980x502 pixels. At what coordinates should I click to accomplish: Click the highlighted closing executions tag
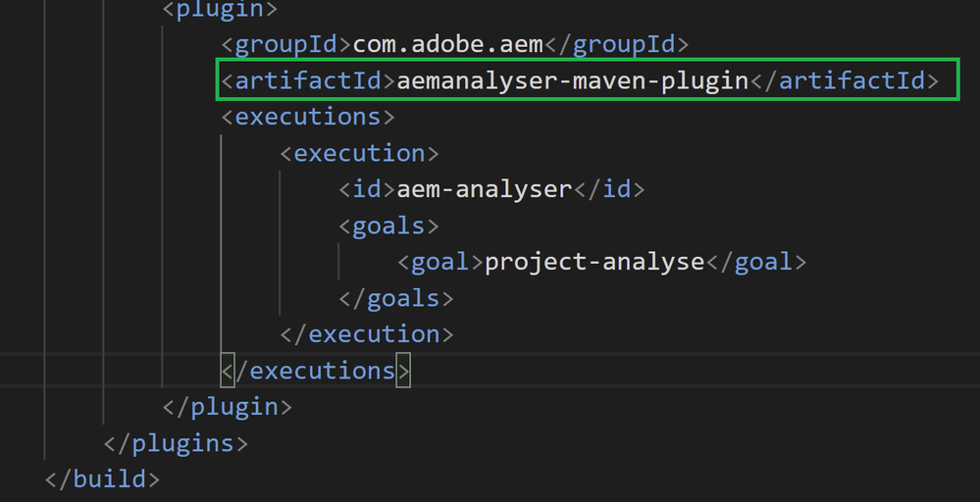316,371
